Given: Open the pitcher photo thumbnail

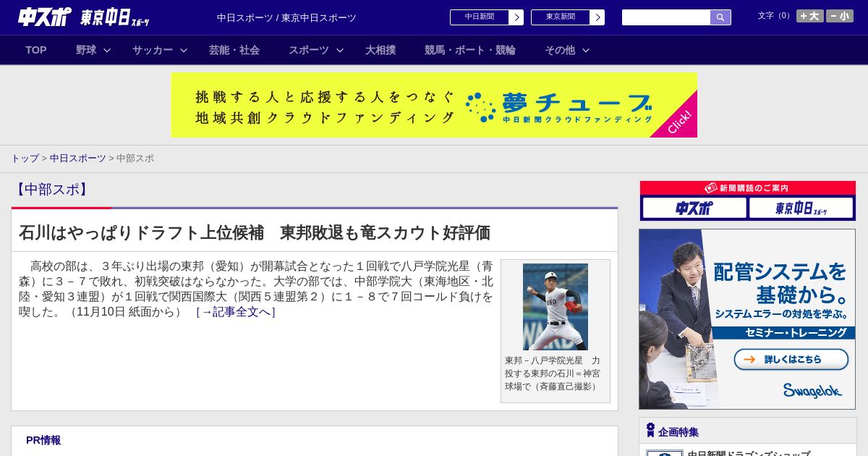Looking at the screenshot, I should [556, 307].
